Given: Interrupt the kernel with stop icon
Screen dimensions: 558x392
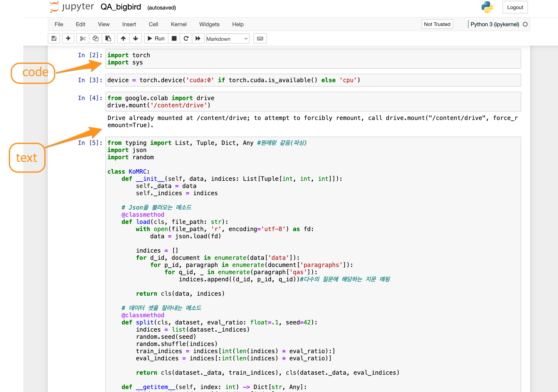Looking at the screenshot, I should 174,38.
